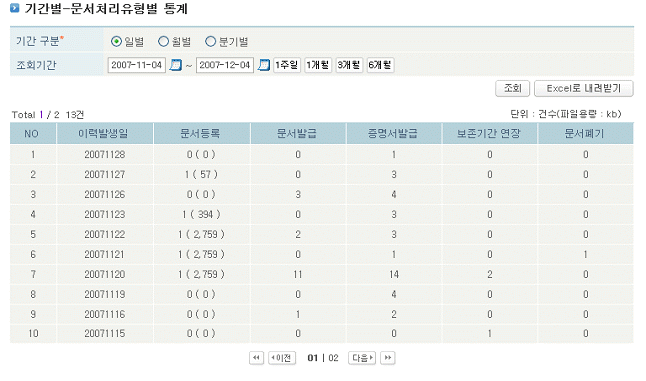Select current page 01
This screenshot has height=381, width=646.
(x=313, y=358)
